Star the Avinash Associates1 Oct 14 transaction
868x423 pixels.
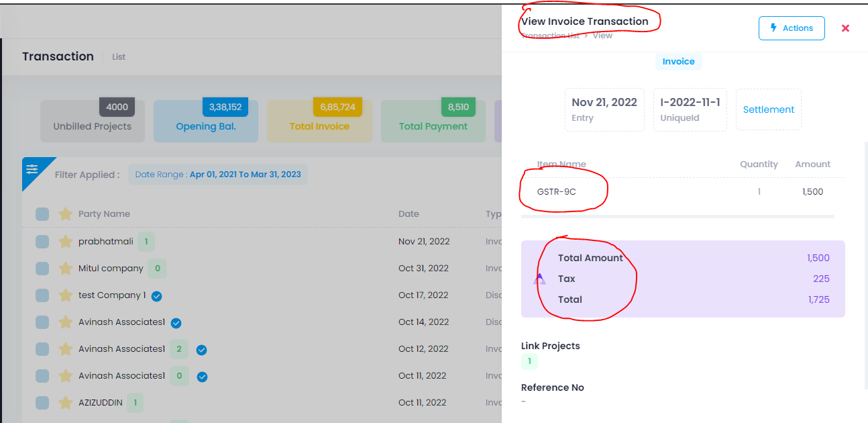65,322
